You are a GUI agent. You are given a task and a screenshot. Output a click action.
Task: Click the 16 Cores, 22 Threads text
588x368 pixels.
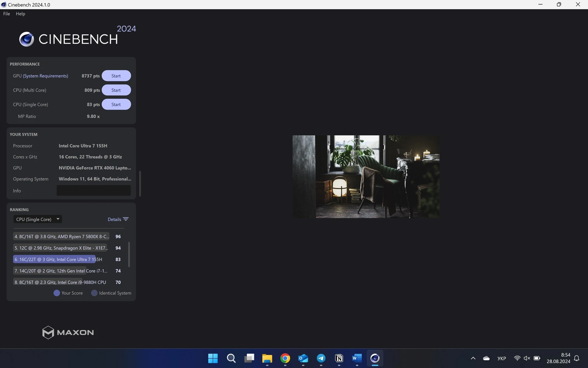click(x=90, y=157)
